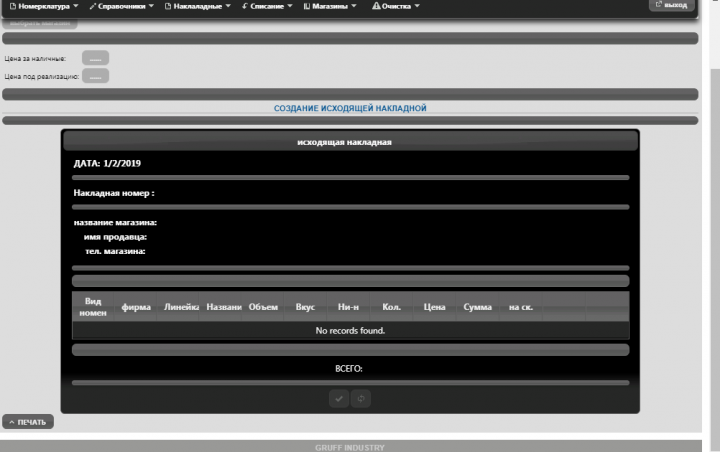Viewport: 720px width, 452px height.
Task: Click the Вкус column header
Action: click(x=305, y=307)
